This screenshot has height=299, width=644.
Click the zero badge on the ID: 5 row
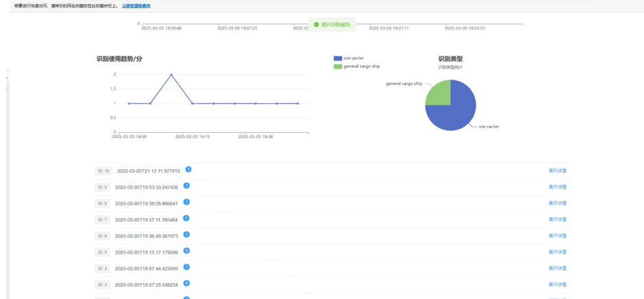[x=186, y=251]
